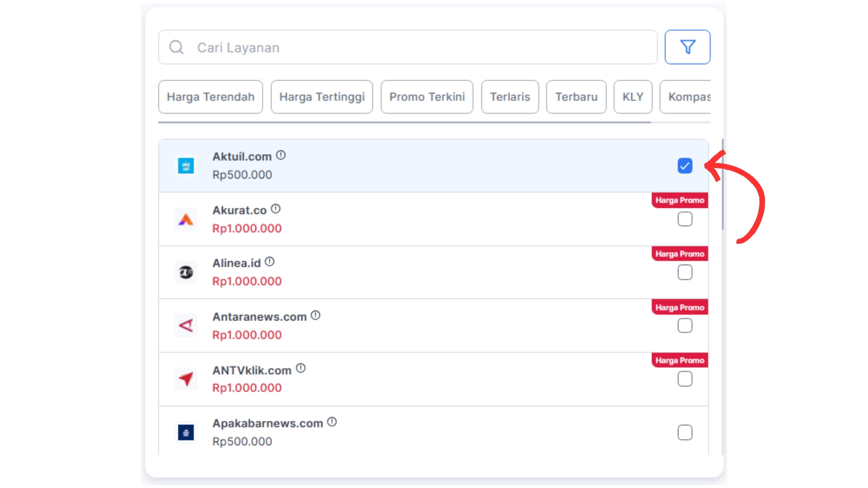This screenshot has width=868, height=488.
Task: Check the ANTVklik.com checkbox
Action: (685, 379)
